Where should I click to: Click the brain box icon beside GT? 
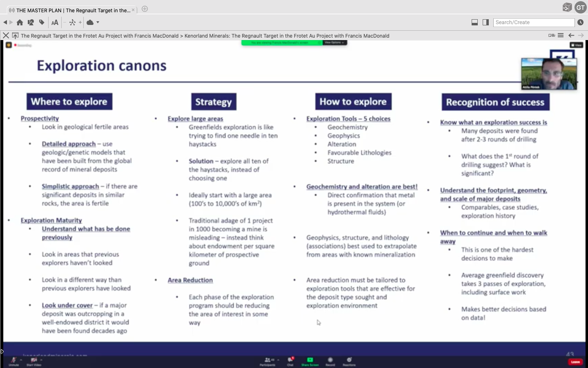click(x=567, y=7)
